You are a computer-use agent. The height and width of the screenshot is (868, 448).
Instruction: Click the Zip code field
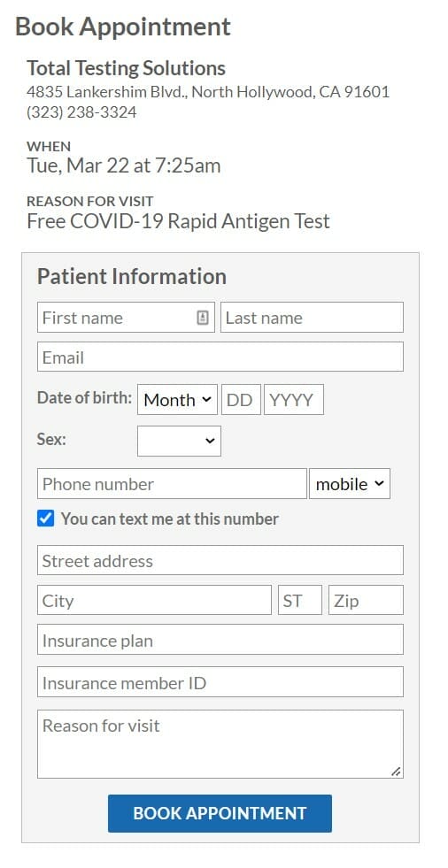[366, 600]
